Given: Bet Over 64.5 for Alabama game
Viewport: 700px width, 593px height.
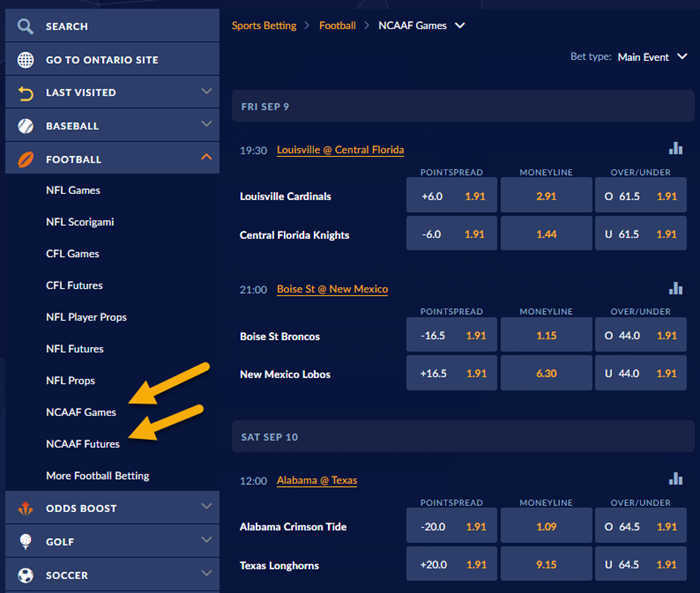Looking at the screenshot, I should point(641,526).
